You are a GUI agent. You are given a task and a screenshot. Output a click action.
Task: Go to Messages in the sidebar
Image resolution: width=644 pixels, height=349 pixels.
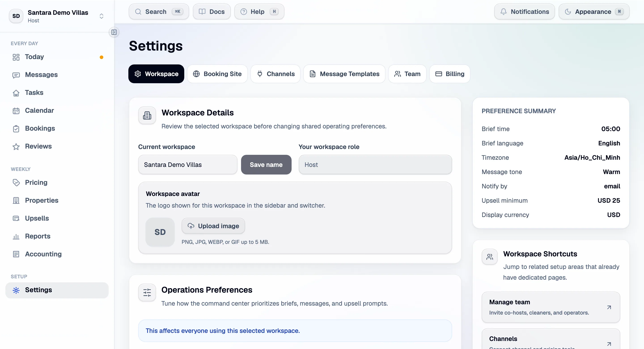pyautogui.click(x=57, y=75)
